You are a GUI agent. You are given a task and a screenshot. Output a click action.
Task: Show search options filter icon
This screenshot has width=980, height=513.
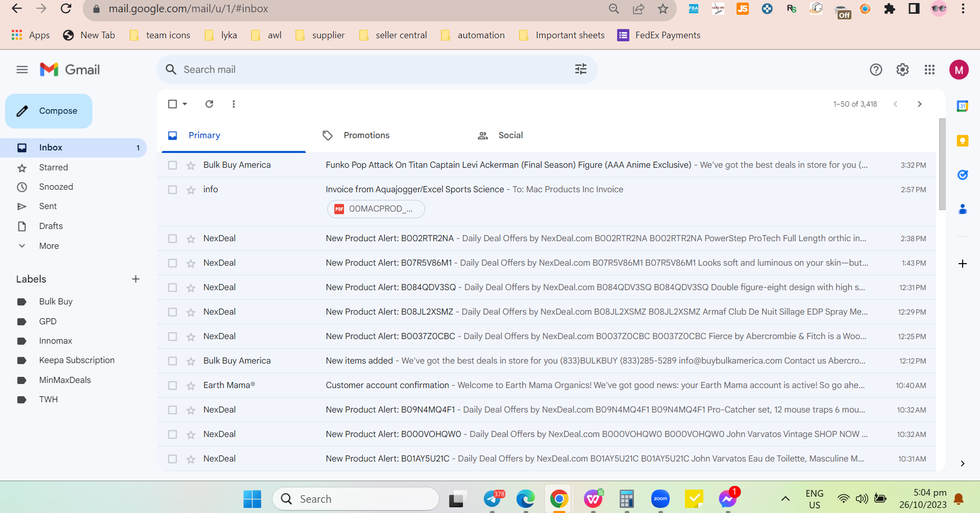[x=581, y=69]
